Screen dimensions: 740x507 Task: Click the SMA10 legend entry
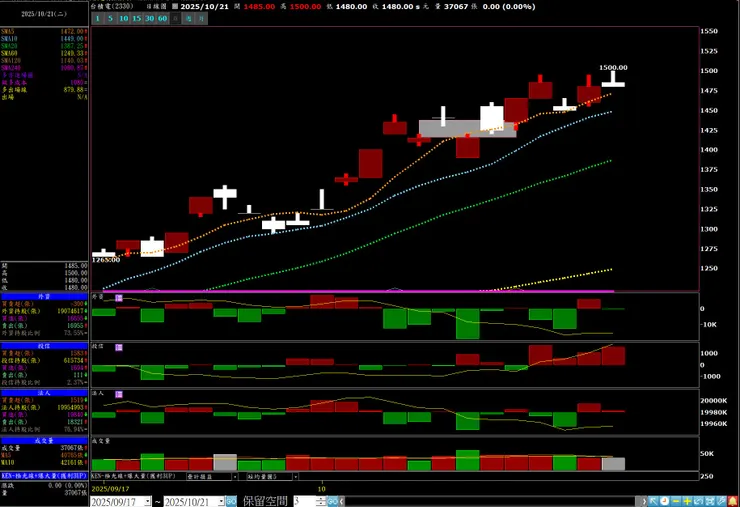[43, 39]
